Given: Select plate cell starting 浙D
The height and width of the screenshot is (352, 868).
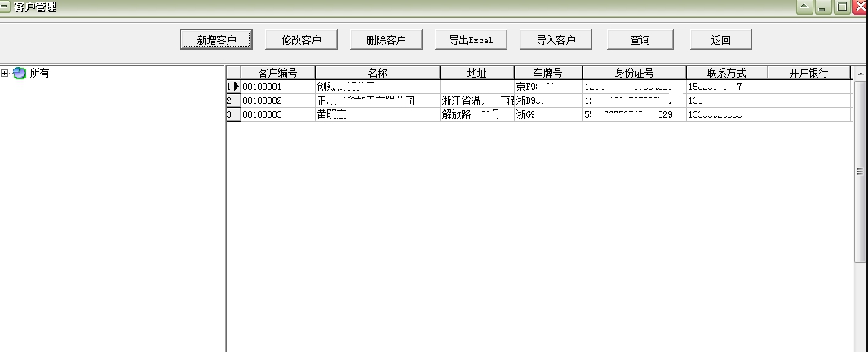Looking at the screenshot, I should coord(548,100).
